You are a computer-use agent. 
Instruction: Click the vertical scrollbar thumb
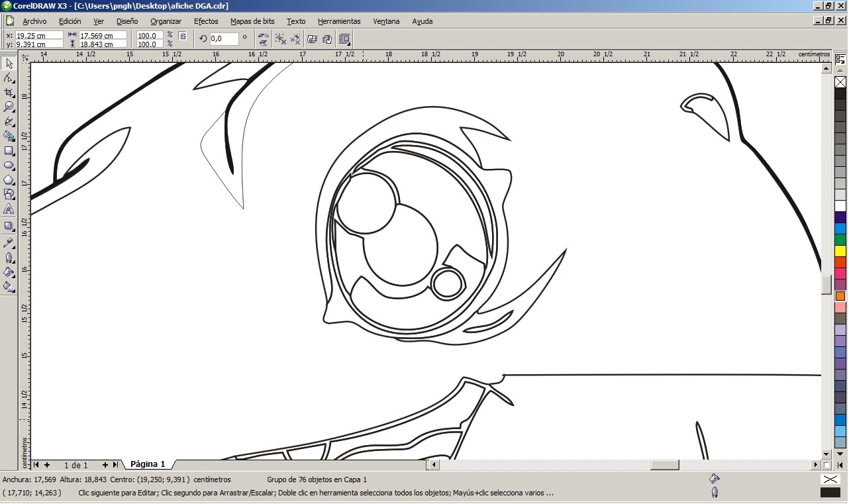[x=826, y=284]
